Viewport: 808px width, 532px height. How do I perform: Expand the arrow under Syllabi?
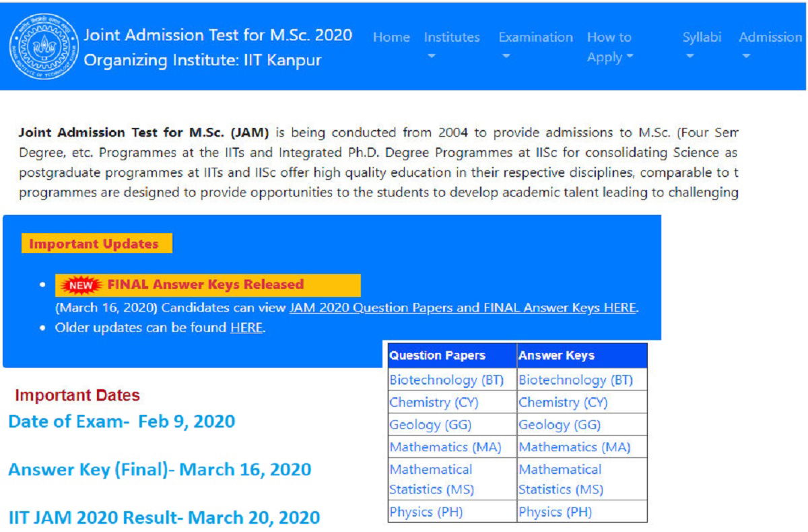click(x=689, y=57)
